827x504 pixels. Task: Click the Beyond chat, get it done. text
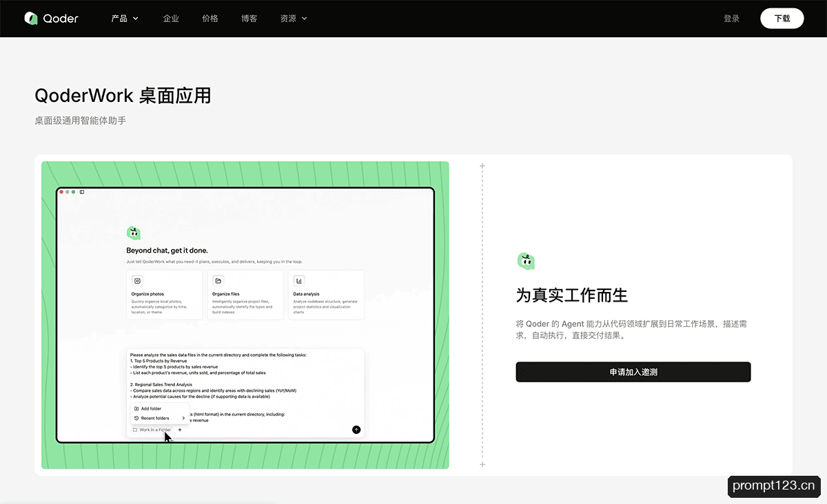167,251
